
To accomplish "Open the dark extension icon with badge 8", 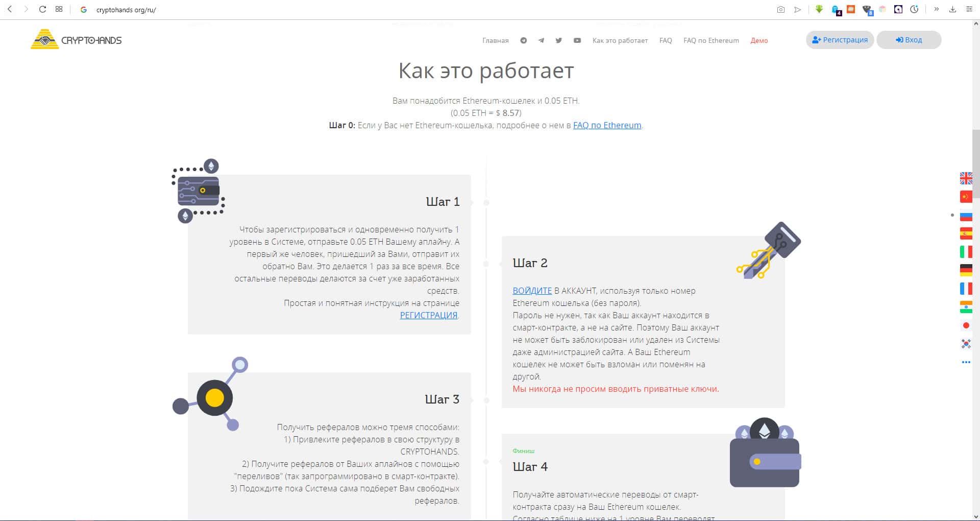I will click(x=867, y=10).
